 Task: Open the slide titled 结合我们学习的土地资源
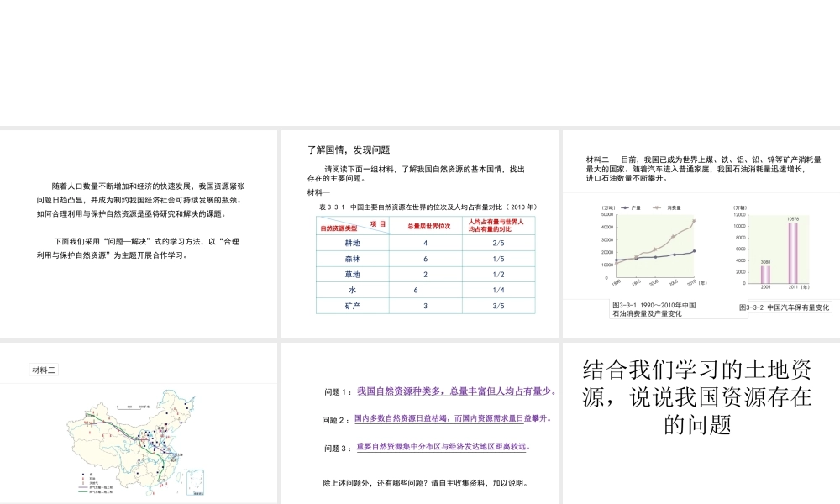click(701, 423)
